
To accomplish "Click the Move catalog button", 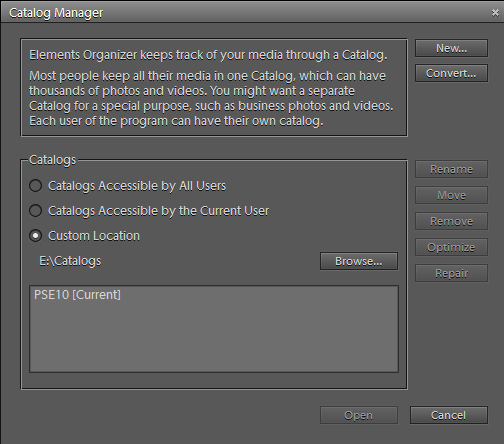I will pyautogui.click(x=451, y=195).
